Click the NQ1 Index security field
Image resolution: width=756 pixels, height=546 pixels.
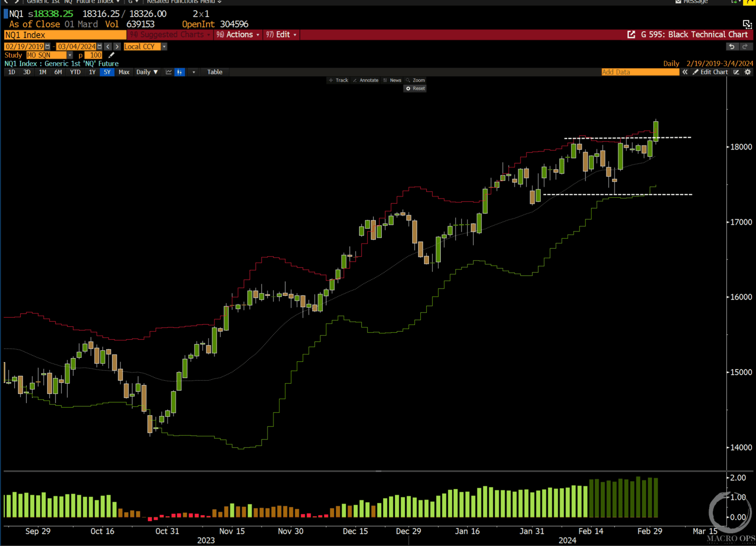click(65, 35)
